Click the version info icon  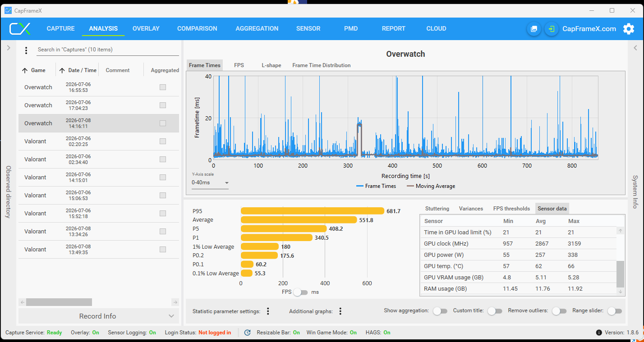(599, 333)
